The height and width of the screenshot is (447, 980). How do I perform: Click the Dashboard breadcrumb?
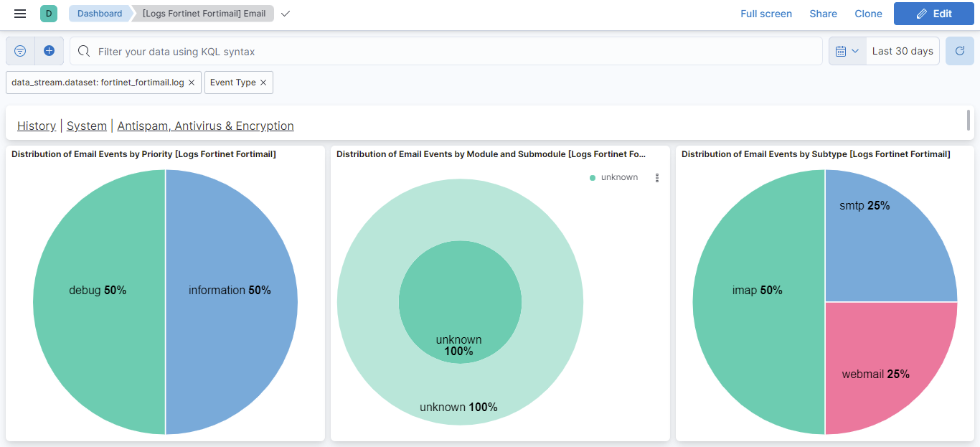click(99, 13)
